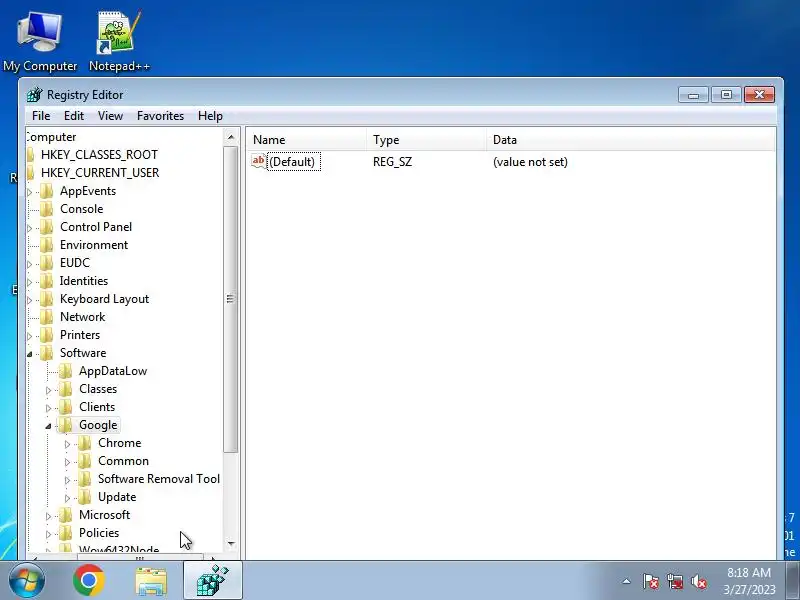Click the taskbar clock showing 8:18 AM
800x600 pixels.
coord(749,581)
